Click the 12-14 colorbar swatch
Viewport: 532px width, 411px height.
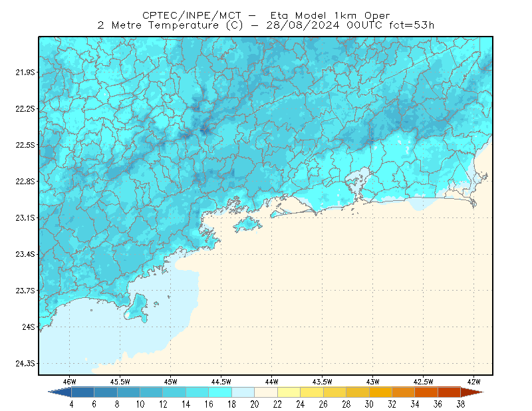(174, 392)
